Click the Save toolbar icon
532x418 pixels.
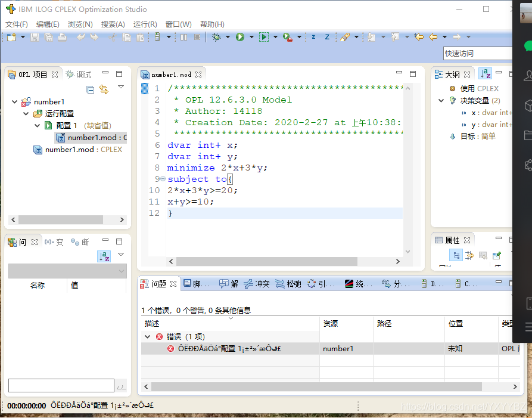(35, 37)
